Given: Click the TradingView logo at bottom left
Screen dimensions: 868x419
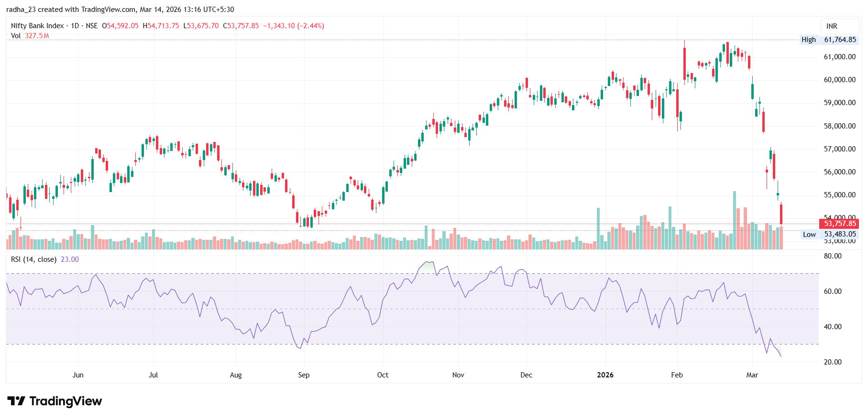Looking at the screenshot, I should [x=55, y=401].
